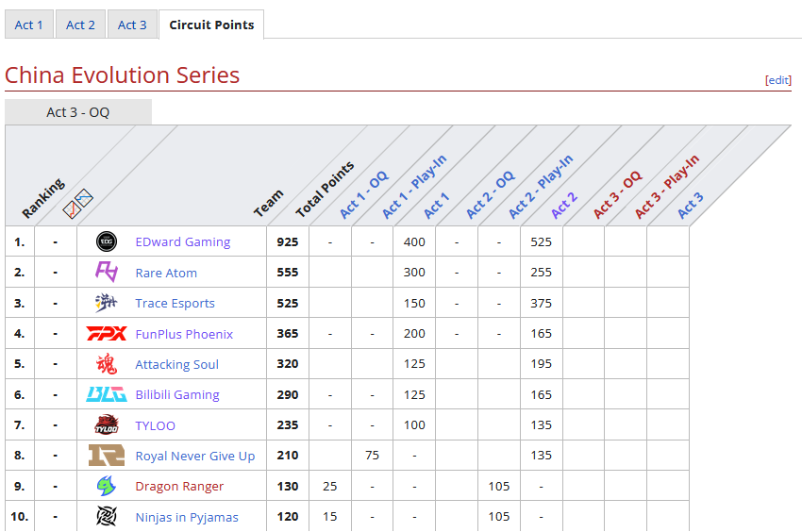Open the Trace Esports team link
This screenshot has width=802, height=532.
175,304
